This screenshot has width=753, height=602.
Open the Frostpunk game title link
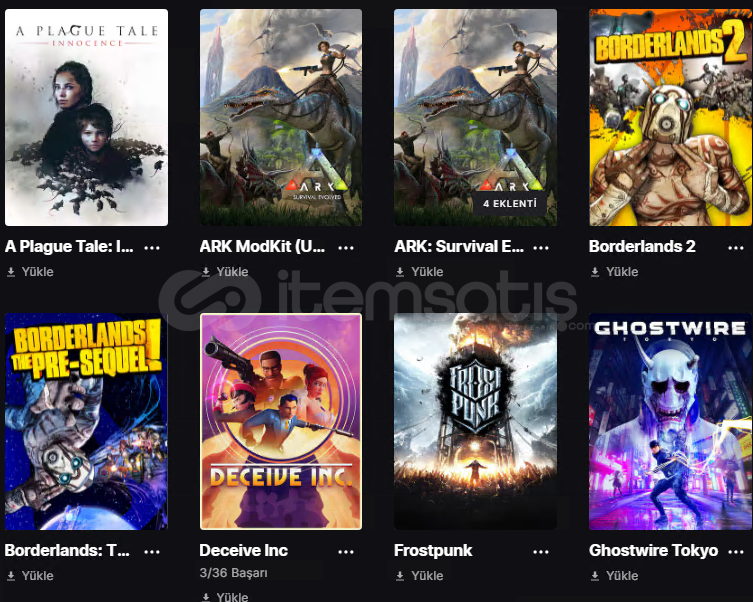[433, 551]
